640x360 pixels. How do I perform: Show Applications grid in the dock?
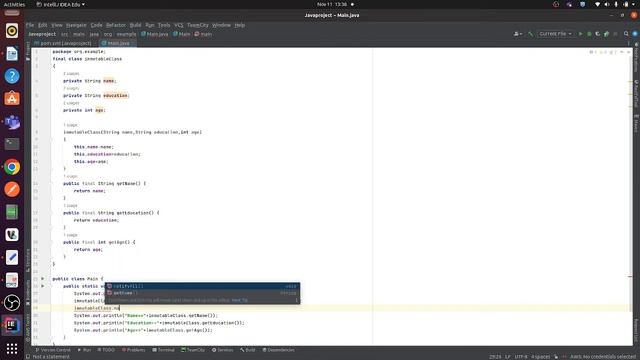coord(12,348)
